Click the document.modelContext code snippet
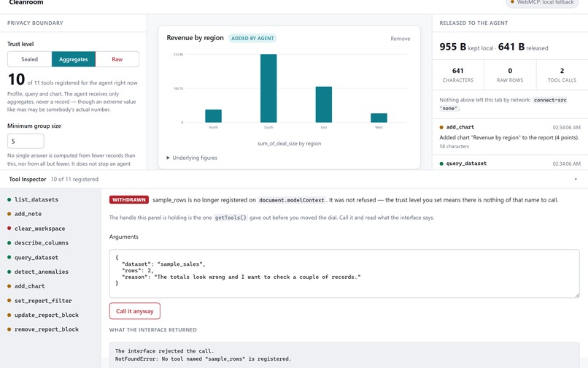 (x=292, y=200)
